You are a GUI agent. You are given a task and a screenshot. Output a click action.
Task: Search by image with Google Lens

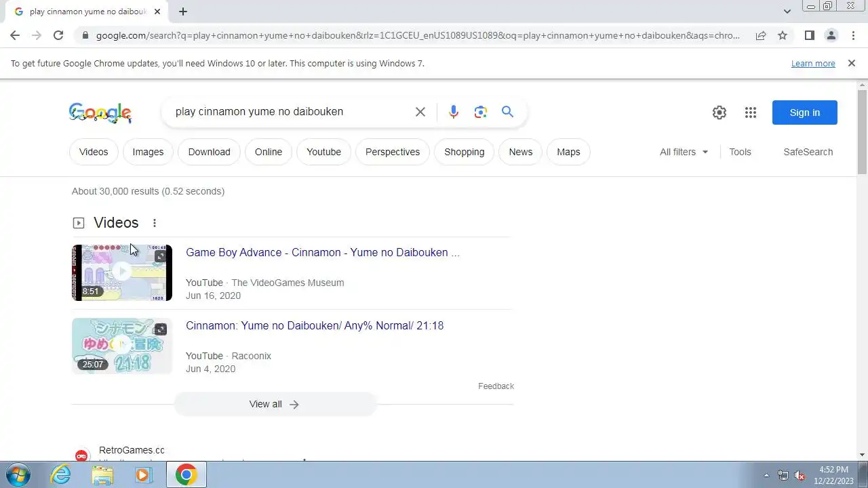(481, 112)
